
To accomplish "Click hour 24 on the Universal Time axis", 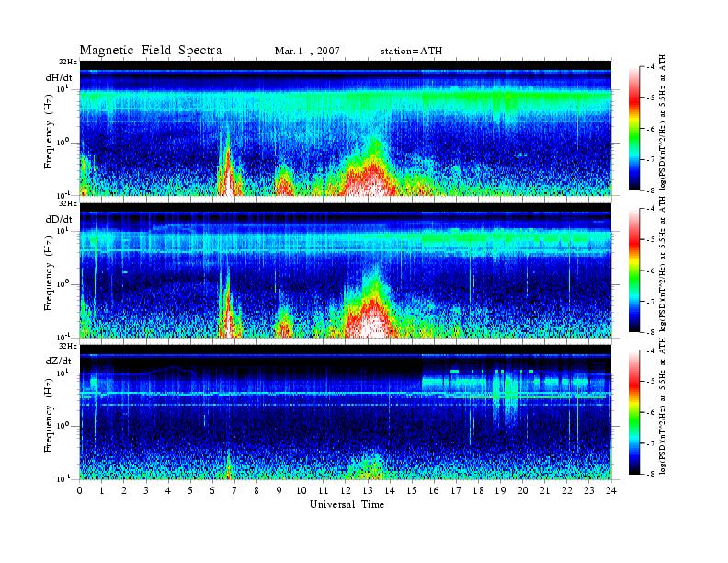I will tap(611, 490).
